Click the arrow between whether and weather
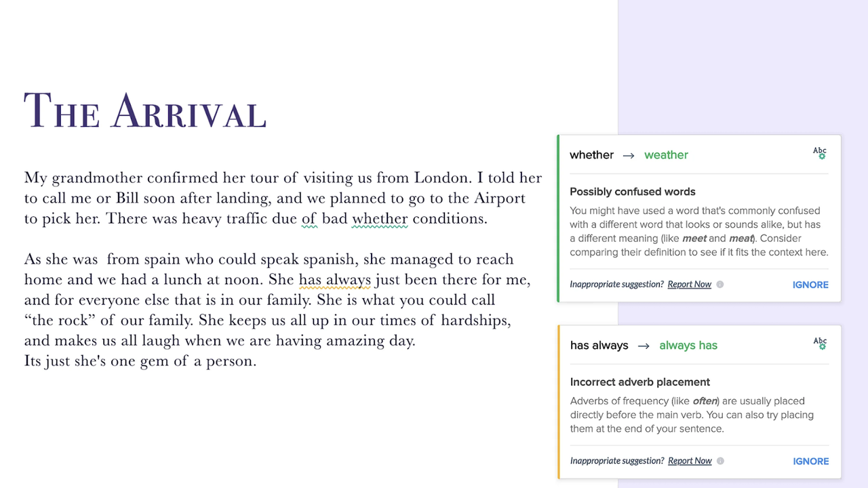The height and width of the screenshot is (488, 868). pyautogui.click(x=629, y=155)
